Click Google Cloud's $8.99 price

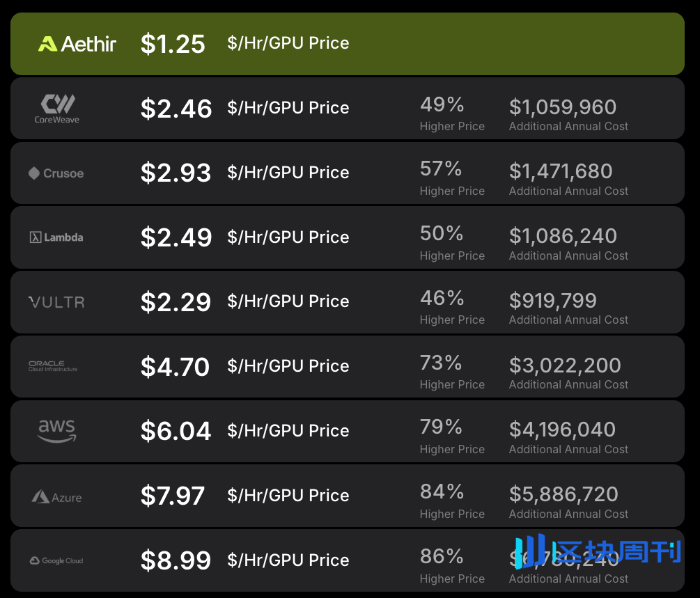pos(176,560)
